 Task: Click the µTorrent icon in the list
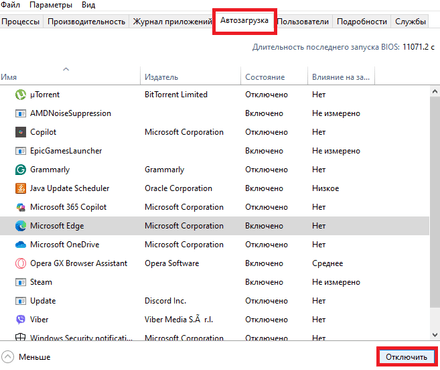20,95
